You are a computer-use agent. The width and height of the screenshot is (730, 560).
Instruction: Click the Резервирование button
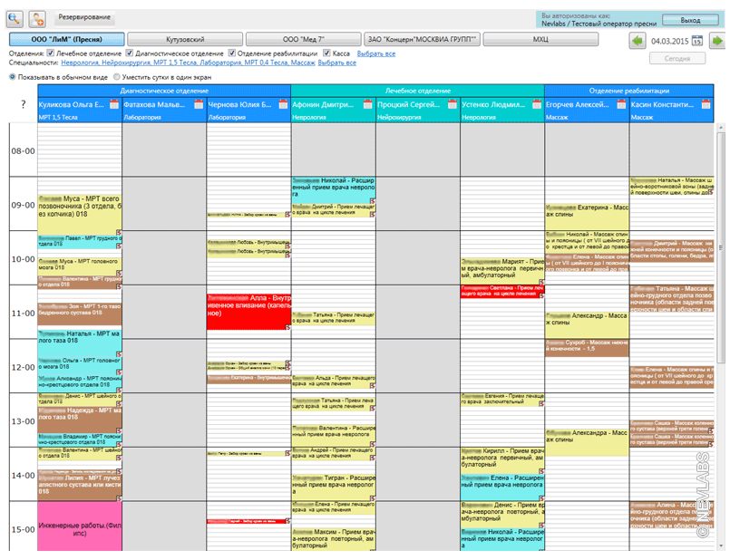[85, 17]
